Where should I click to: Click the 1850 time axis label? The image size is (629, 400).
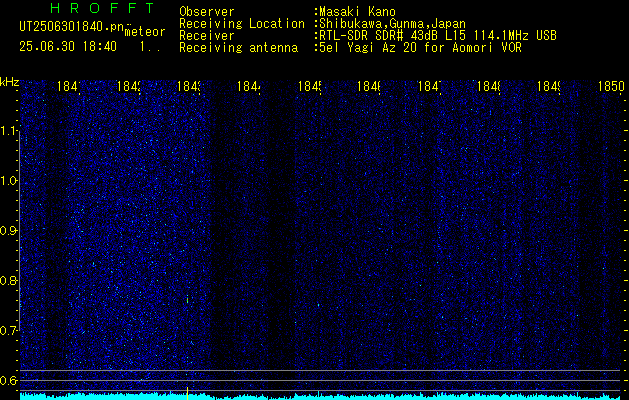611,86
